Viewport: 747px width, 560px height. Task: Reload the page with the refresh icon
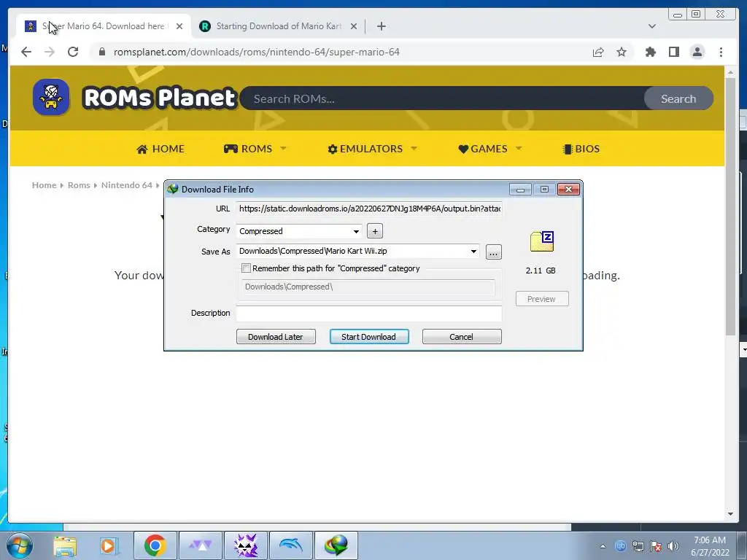click(73, 52)
